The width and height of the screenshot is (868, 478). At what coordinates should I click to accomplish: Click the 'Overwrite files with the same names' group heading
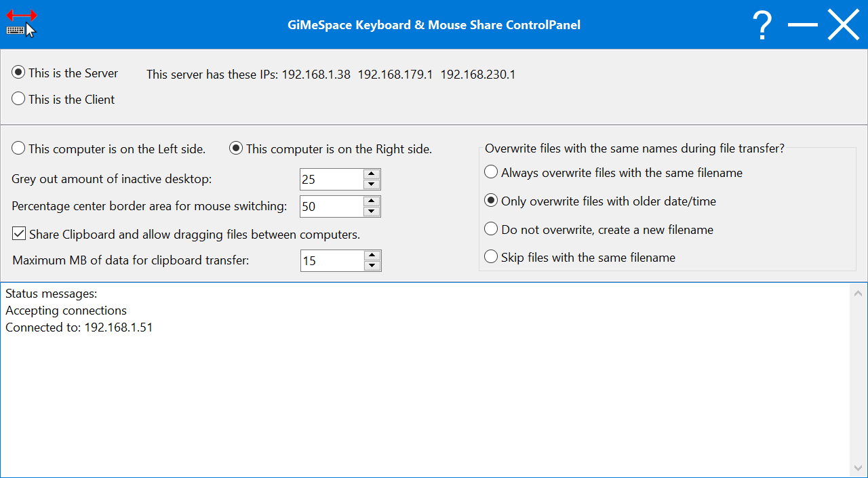(635, 148)
